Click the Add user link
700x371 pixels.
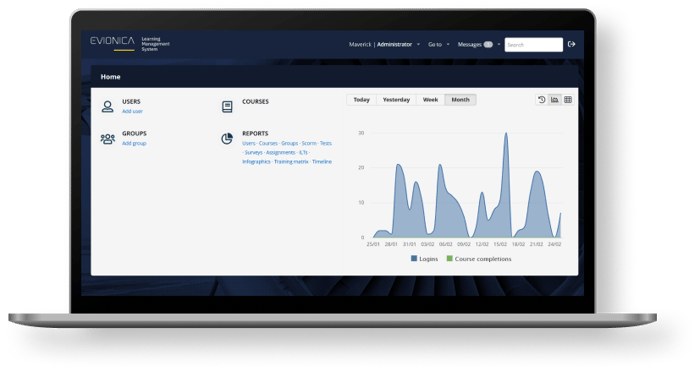133,111
